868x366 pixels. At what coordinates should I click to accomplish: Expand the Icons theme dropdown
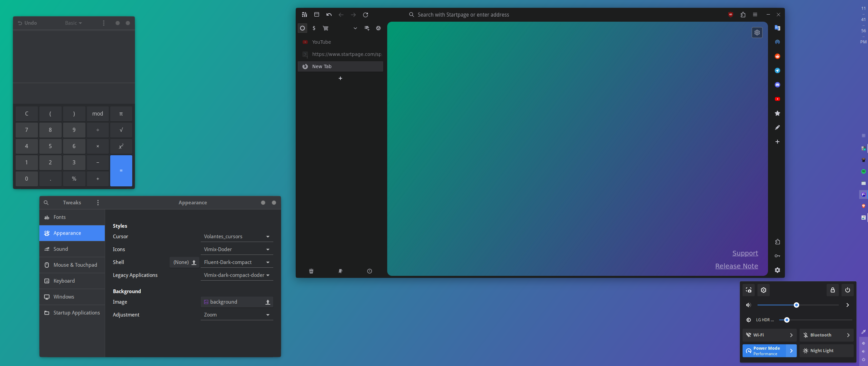pyautogui.click(x=237, y=249)
